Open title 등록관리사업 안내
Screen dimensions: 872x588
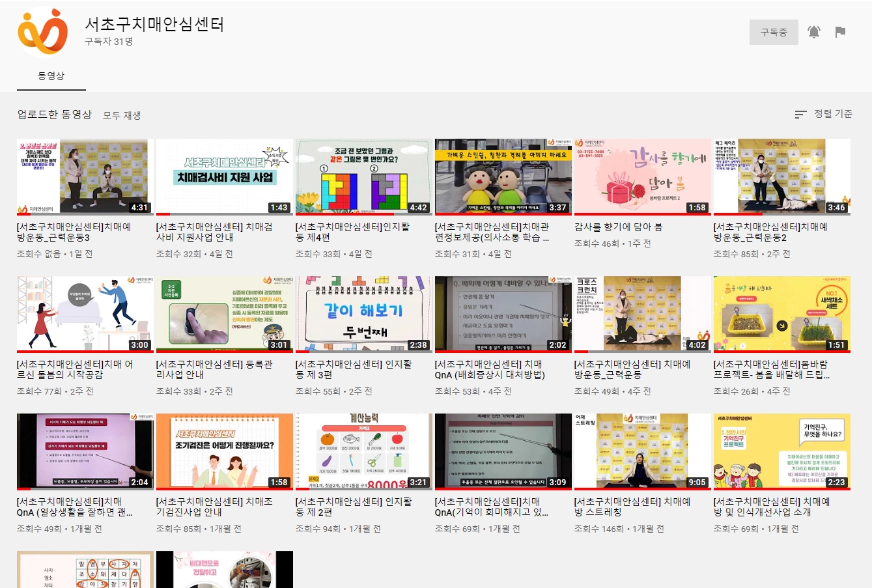(x=214, y=370)
